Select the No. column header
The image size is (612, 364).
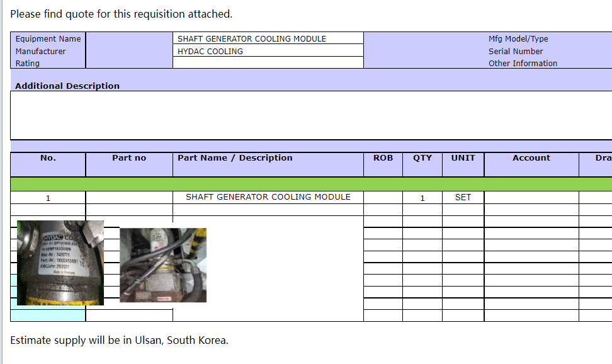point(48,158)
